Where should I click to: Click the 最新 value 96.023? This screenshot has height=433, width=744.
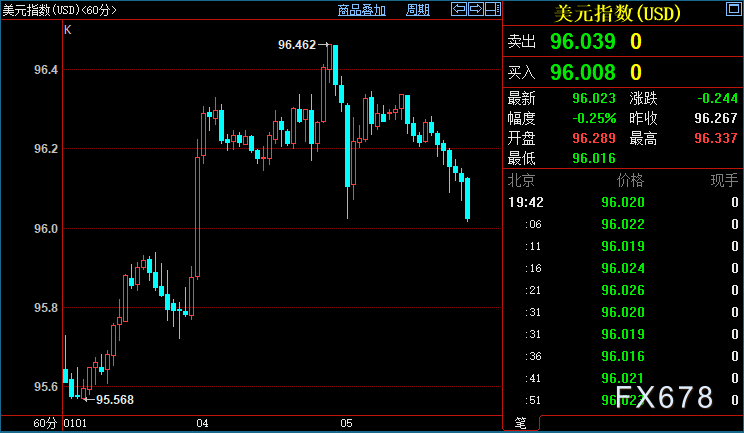pos(594,99)
